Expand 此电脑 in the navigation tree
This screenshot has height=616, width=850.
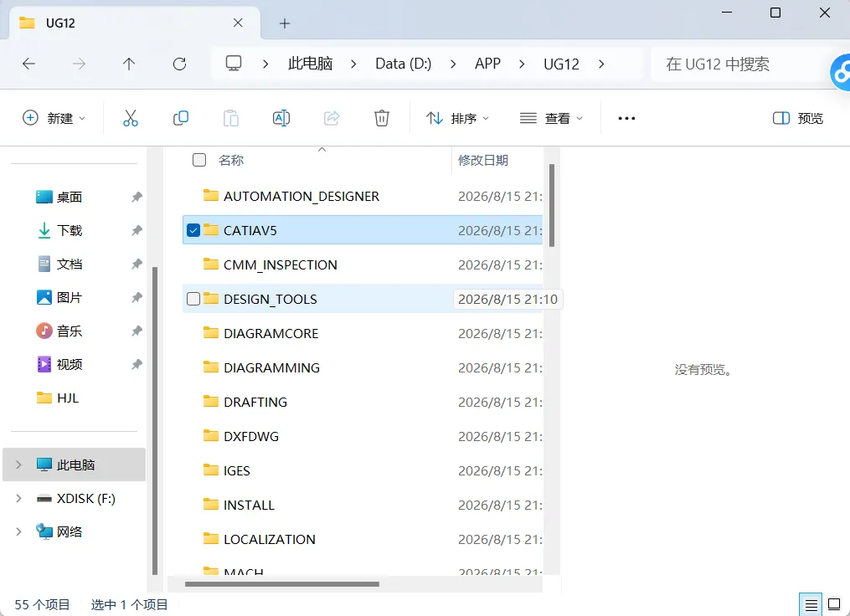pos(18,465)
